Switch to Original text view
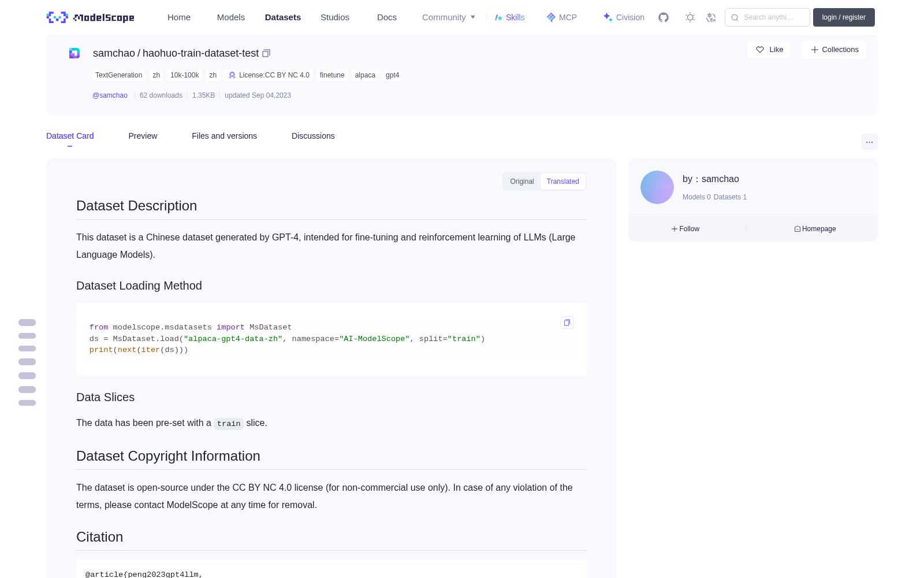Screen dimensions: 924x578 (522, 181)
